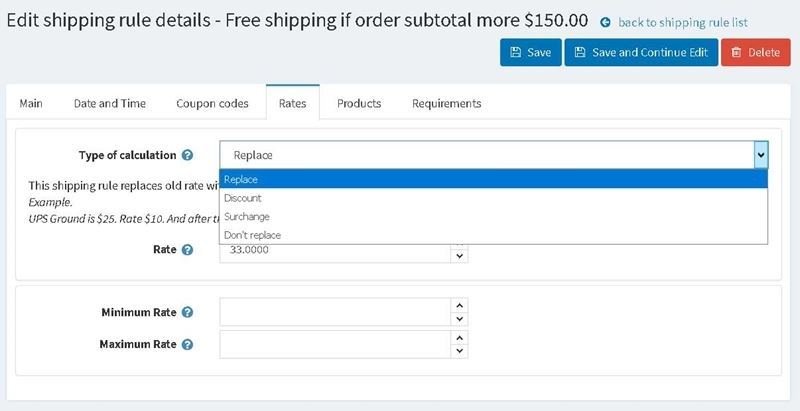Select Don't replace option in list
The height and width of the screenshot is (411, 800).
click(x=493, y=235)
